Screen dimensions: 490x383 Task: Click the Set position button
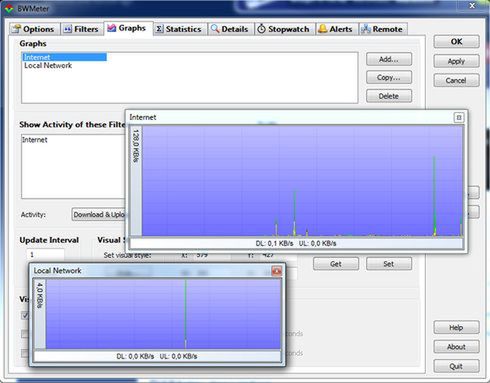(x=389, y=264)
